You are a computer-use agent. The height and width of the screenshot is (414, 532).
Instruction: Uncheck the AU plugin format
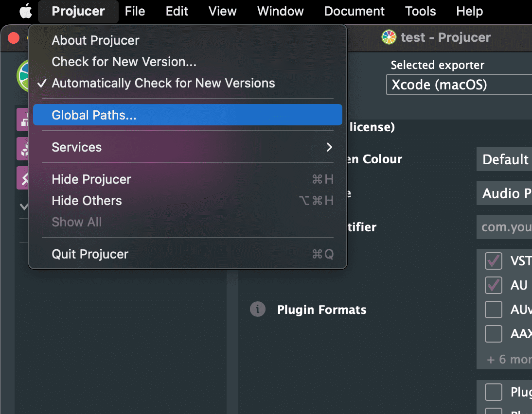[494, 285]
